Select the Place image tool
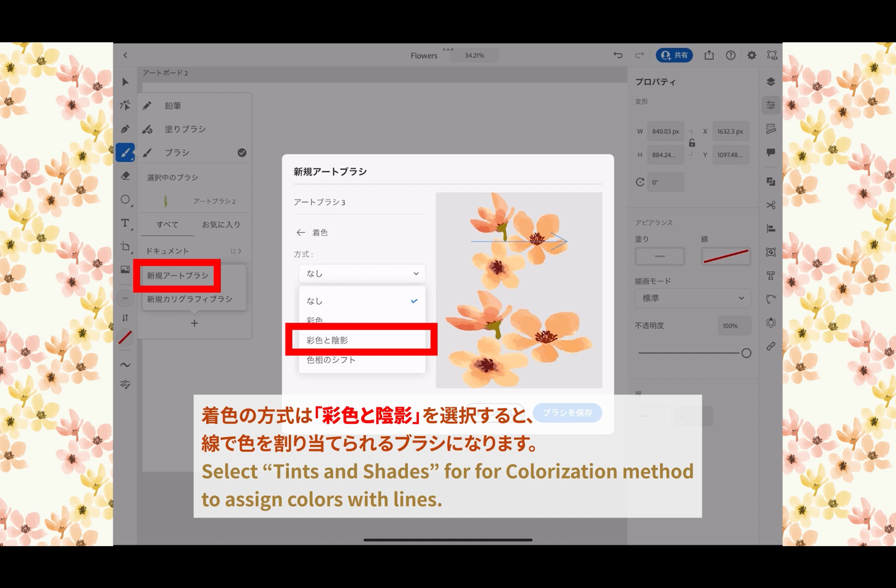896x588 pixels. pyautogui.click(x=125, y=270)
